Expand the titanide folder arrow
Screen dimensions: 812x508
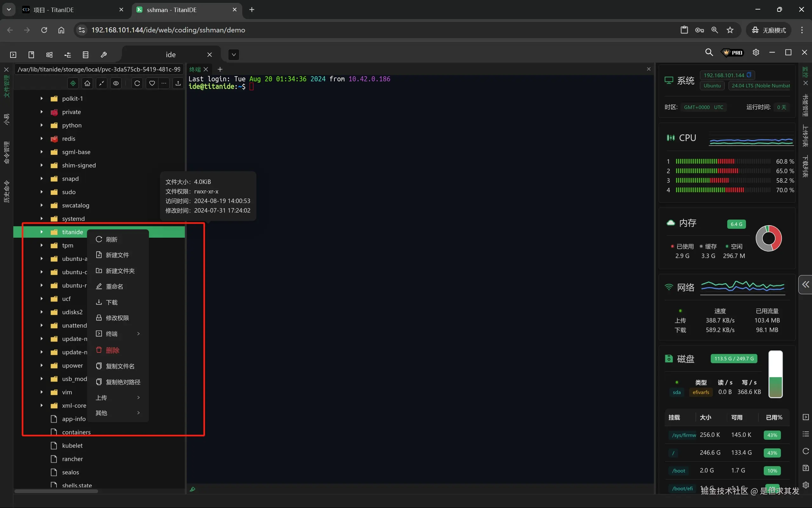42,232
